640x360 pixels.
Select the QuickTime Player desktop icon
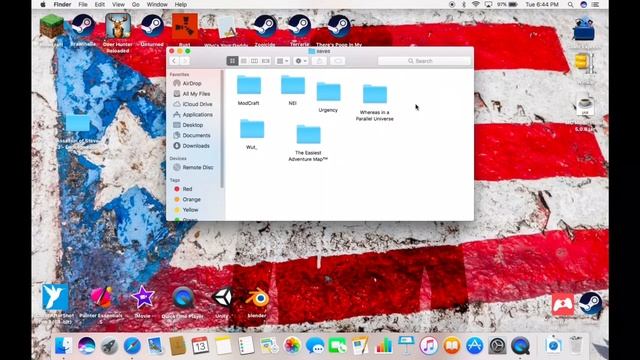pyautogui.click(x=183, y=298)
